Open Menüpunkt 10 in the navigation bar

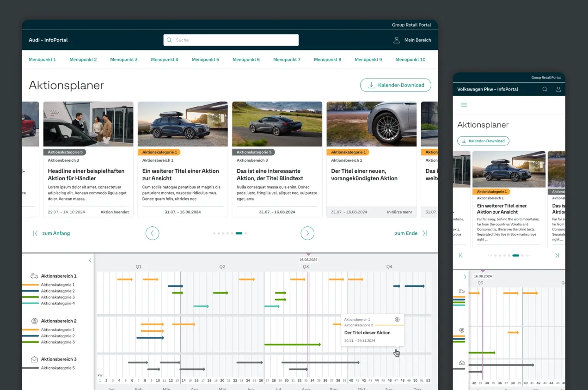coord(410,59)
